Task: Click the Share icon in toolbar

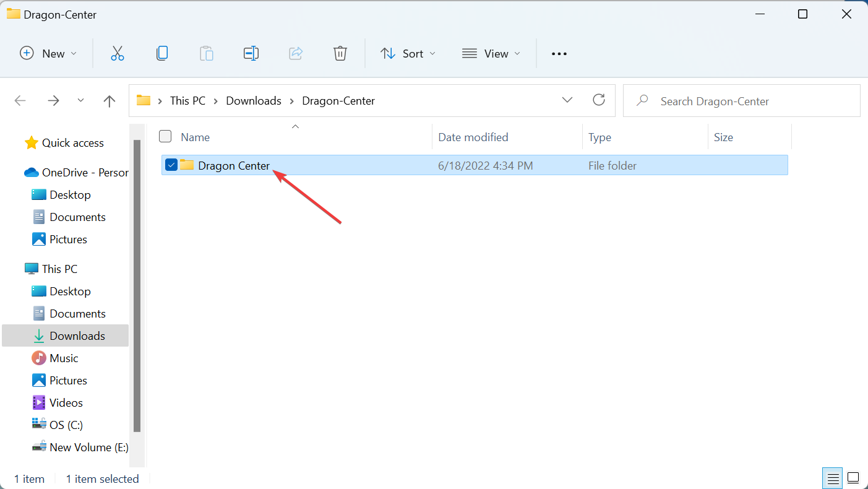Action: (x=296, y=53)
